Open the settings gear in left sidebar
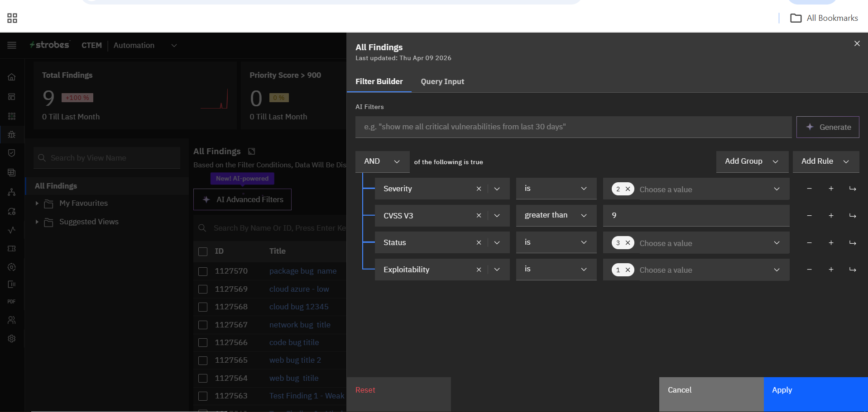This screenshot has height=412, width=868. point(12,339)
